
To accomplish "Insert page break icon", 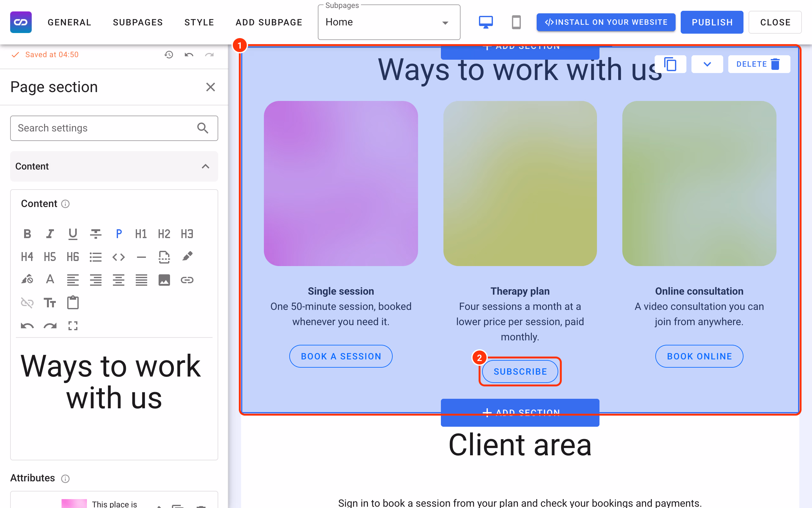I will tap(164, 257).
